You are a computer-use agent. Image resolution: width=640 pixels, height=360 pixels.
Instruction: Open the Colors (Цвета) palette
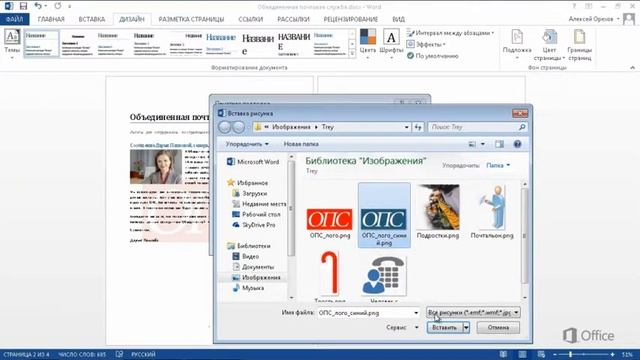point(368,44)
